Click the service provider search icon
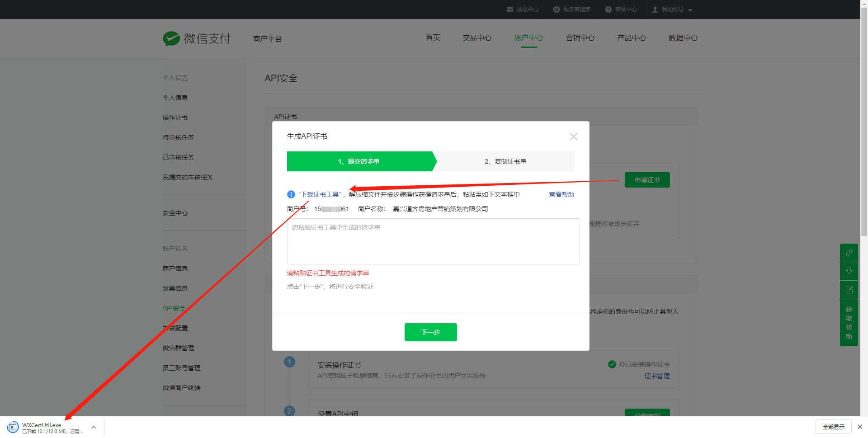This screenshot has width=868, height=438. pos(557,9)
